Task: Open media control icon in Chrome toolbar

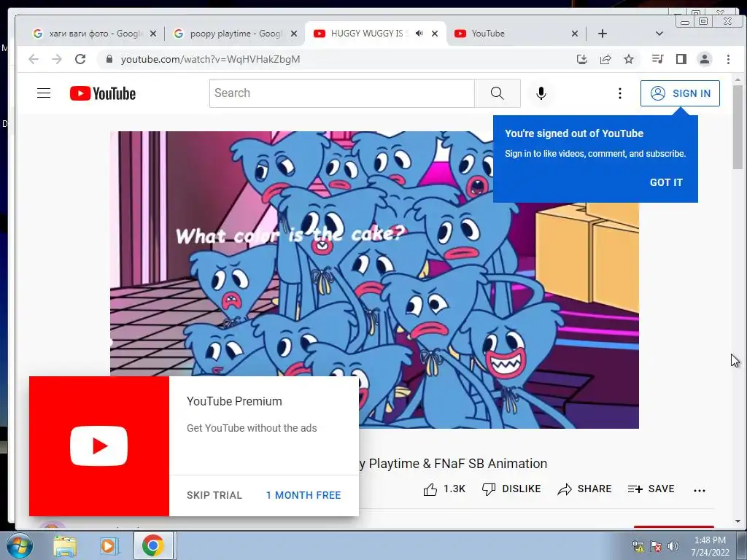Action: tap(657, 59)
